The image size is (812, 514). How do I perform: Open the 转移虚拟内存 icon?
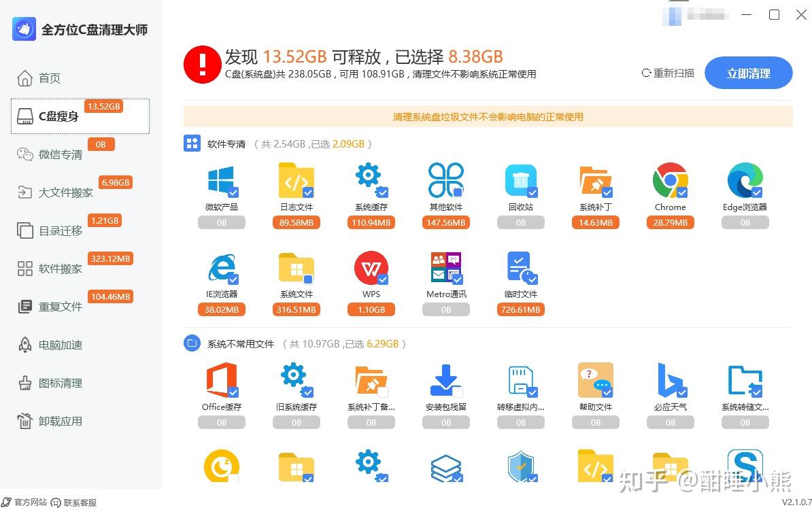522,381
